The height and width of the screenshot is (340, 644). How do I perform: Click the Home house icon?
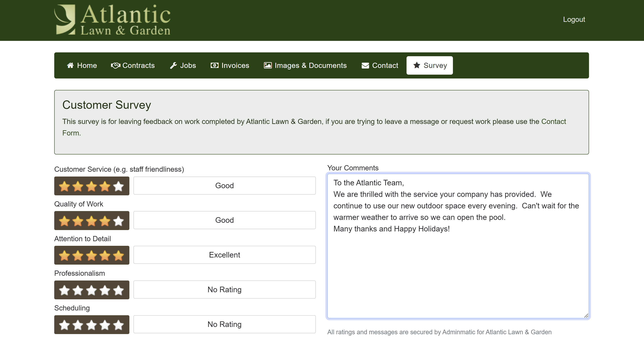[70, 65]
